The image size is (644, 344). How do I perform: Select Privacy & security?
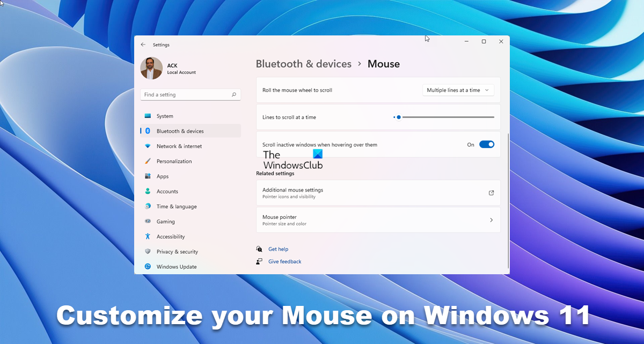[191, 251]
